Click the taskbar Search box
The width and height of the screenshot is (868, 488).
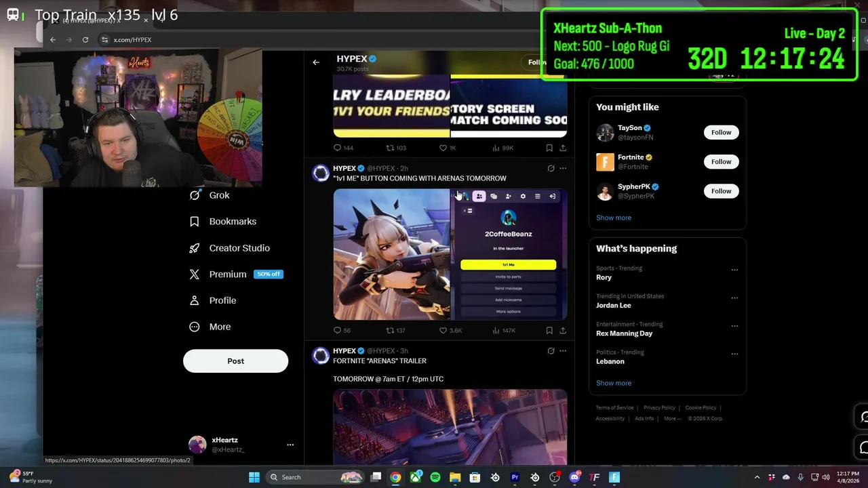coord(315,477)
